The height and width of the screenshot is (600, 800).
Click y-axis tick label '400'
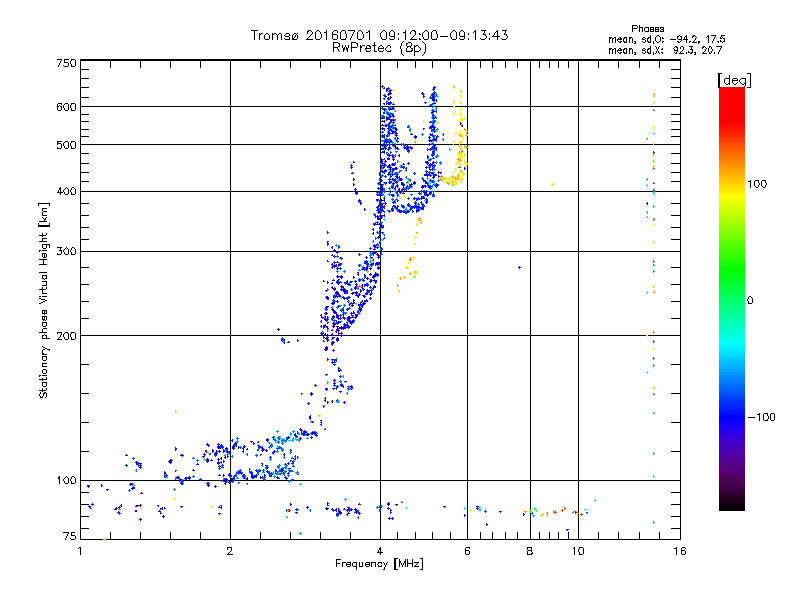click(x=67, y=191)
